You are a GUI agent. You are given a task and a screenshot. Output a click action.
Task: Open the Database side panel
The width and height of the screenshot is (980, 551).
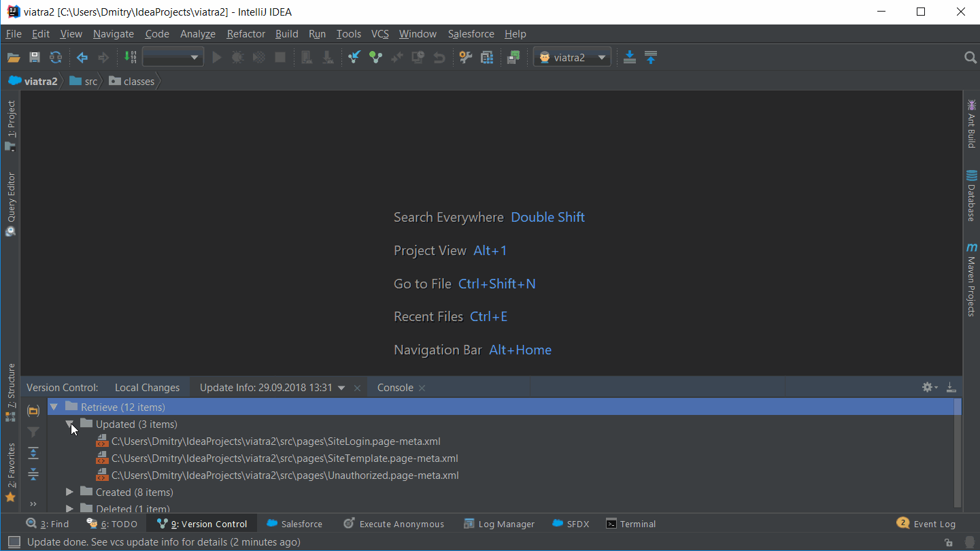[971, 195]
